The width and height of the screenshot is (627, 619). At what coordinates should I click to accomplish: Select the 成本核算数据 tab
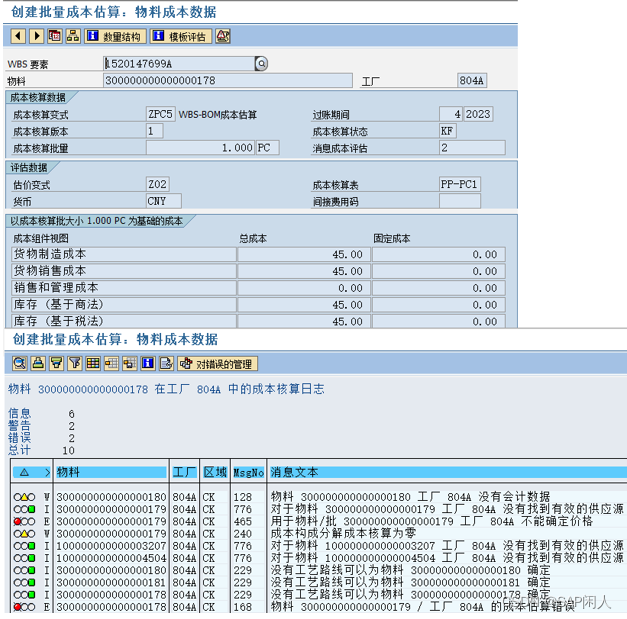click(38, 97)
